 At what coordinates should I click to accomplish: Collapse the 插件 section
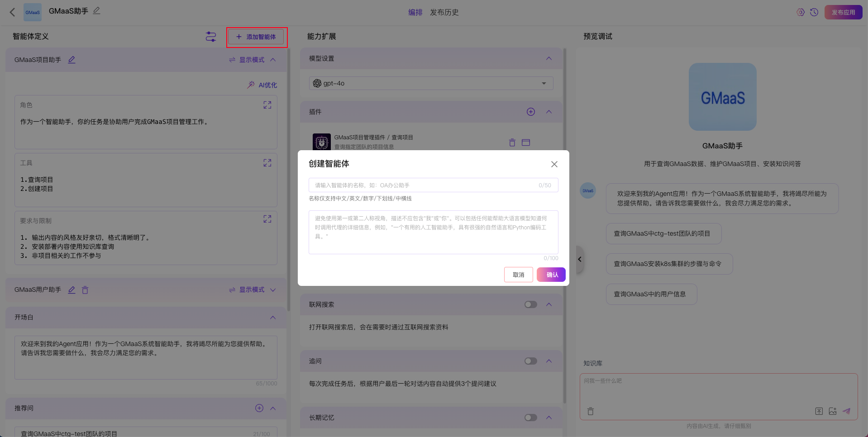[x=549, y=112]
